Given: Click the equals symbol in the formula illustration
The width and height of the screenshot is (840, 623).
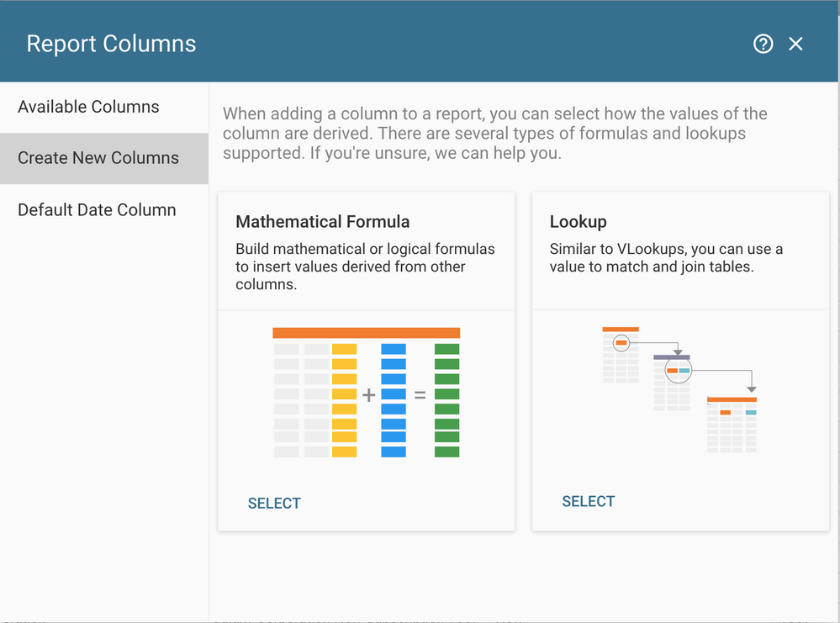Looking at the screenshot, I should 420,393.
